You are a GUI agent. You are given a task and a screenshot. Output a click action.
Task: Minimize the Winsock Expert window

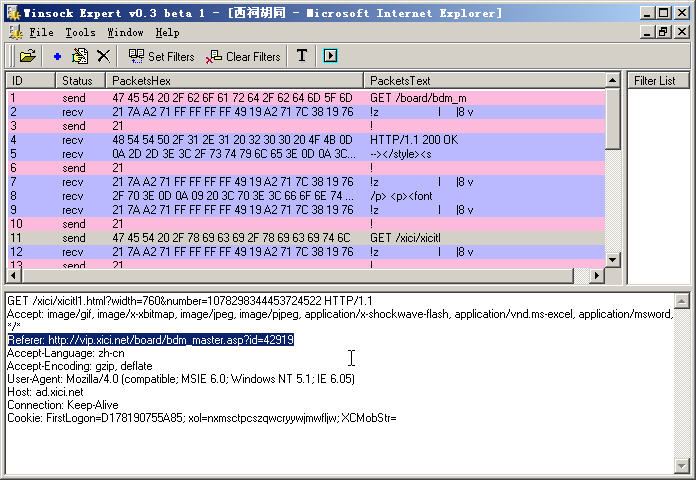[649, 13]
